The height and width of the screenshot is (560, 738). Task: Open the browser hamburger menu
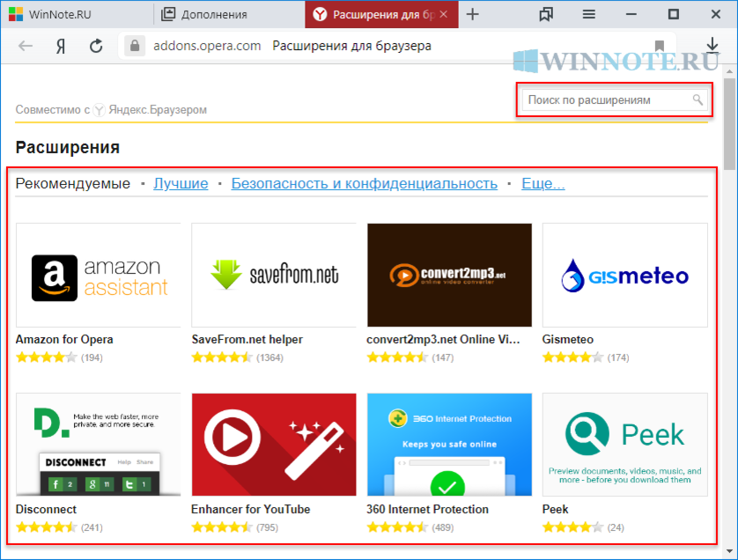[x=588, y=15]
